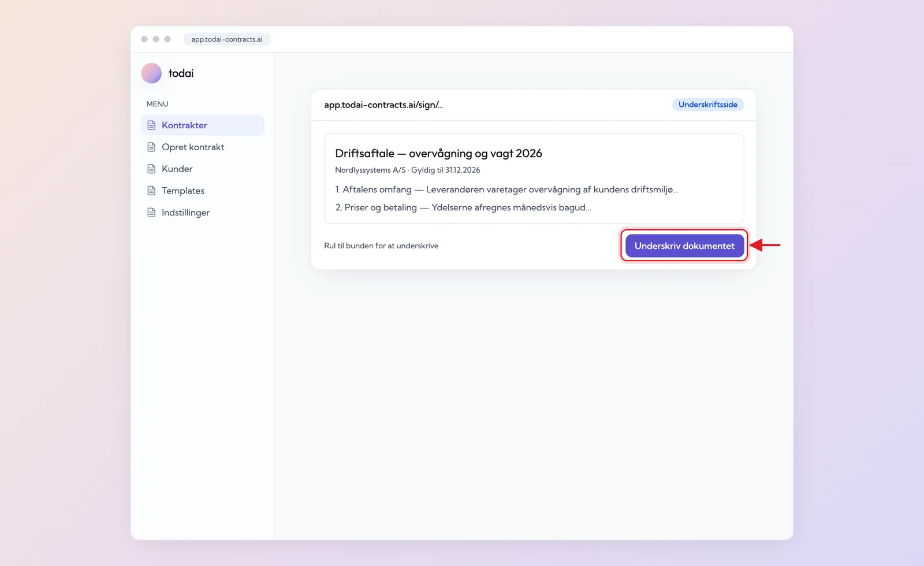Click the todai gradient logo circle

pyautogui.click(x=151, y=73)
